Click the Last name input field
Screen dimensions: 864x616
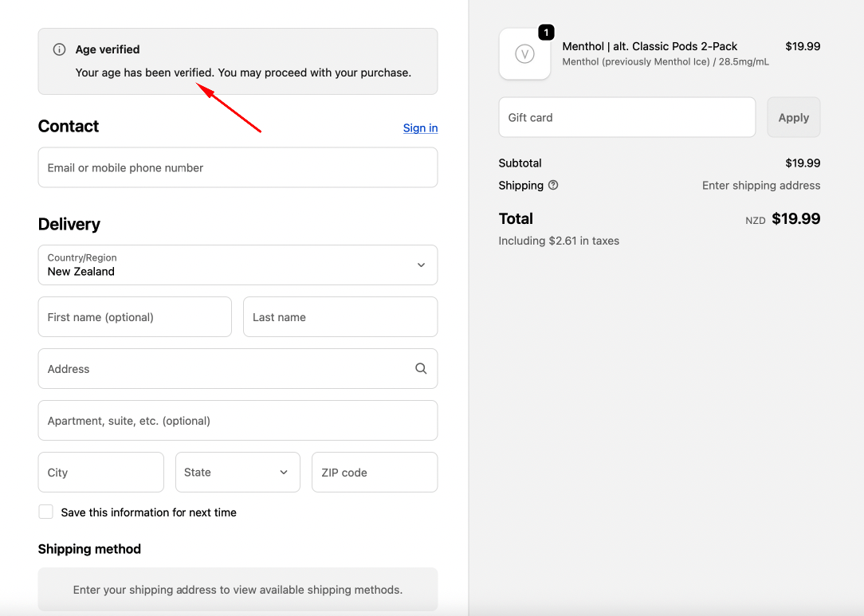coord(340,317)
